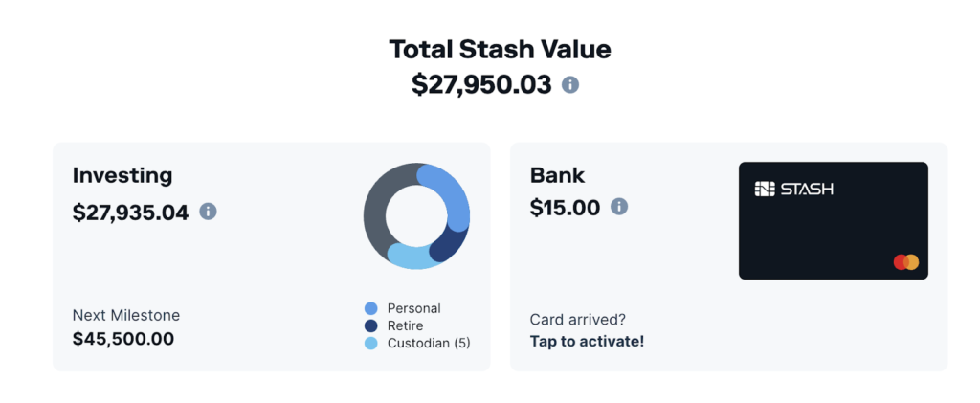Click the $15.00 bank balance
Viewport: 980px width, 403px height.
565,207
